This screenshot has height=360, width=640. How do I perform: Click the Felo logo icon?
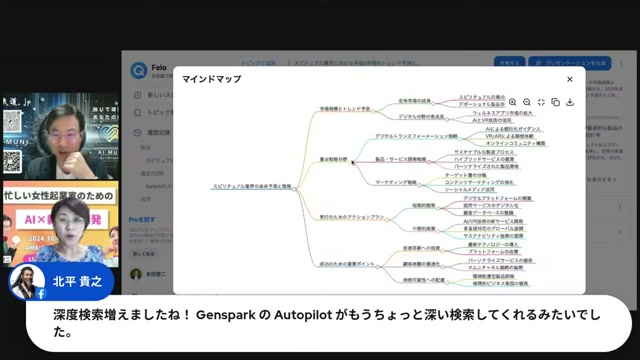coord(139,70)
